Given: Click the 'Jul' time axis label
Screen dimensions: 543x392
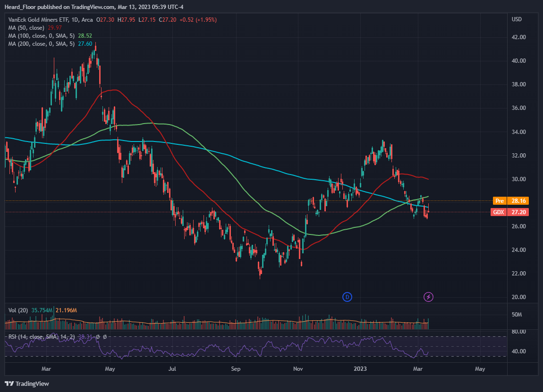Looking at the screenshot, I should click(172, 369).
